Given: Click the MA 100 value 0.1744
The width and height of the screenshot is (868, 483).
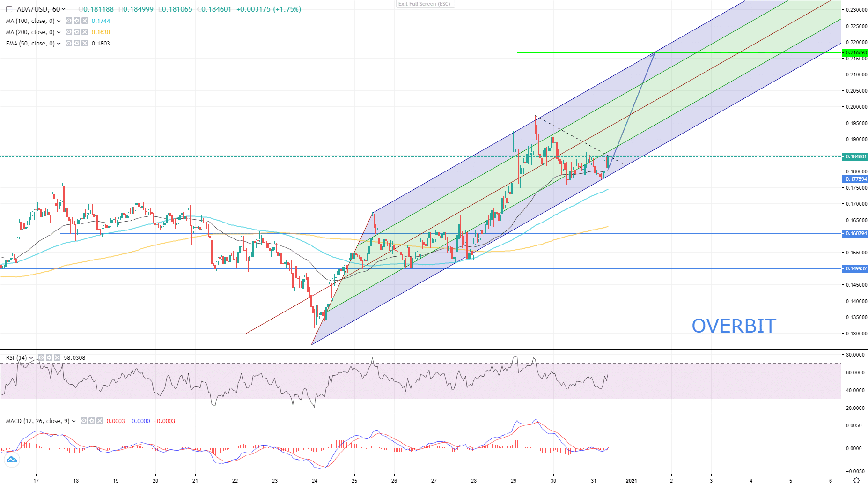Looking at the screenshot, I should tap(101, 21).
